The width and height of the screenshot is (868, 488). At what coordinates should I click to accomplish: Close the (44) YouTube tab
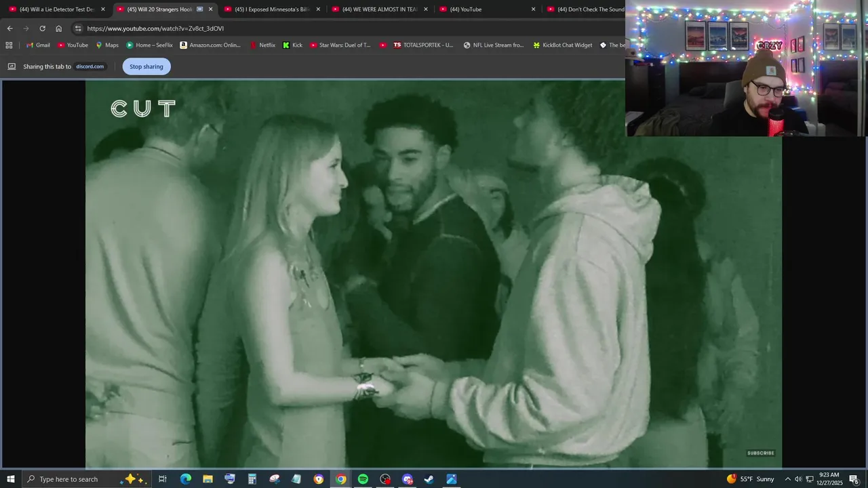point(534,9)
